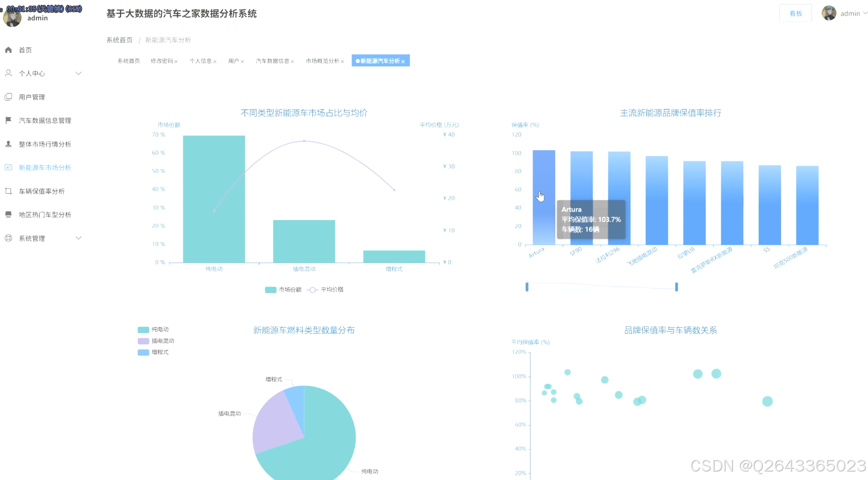
Task: Toggle the 插电混动 pie legend item
Action: coord(156,341)
